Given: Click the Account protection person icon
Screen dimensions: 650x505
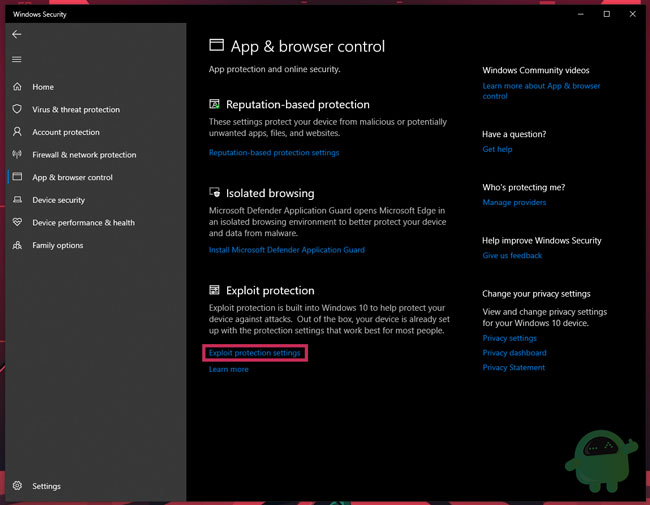Looking at the screenshot, I should [17, 132].
